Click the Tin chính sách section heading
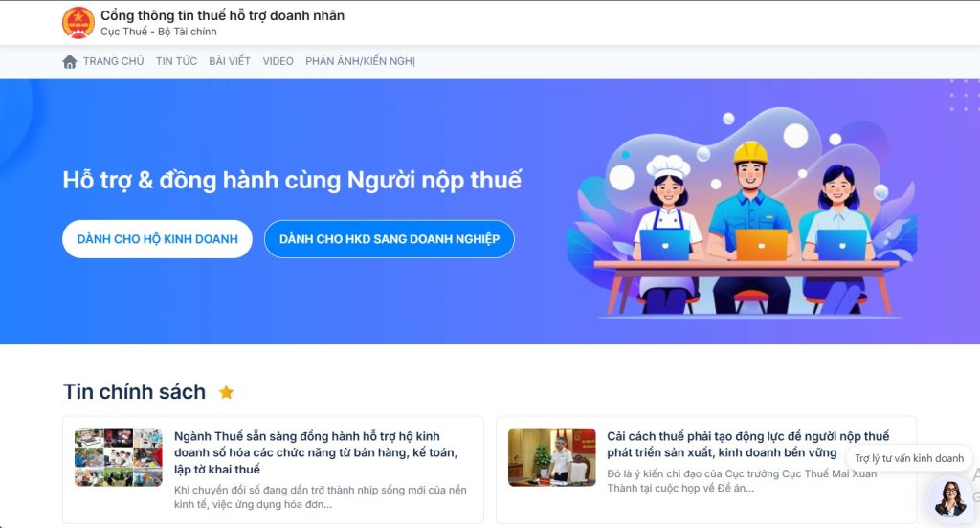The image size is (980, 528). pos(134,392)
